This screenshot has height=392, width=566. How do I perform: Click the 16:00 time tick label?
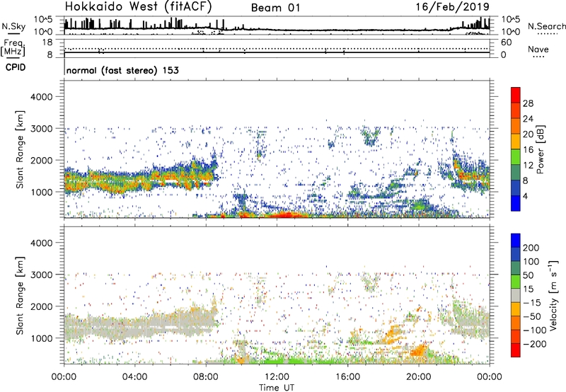pos(347,377)
